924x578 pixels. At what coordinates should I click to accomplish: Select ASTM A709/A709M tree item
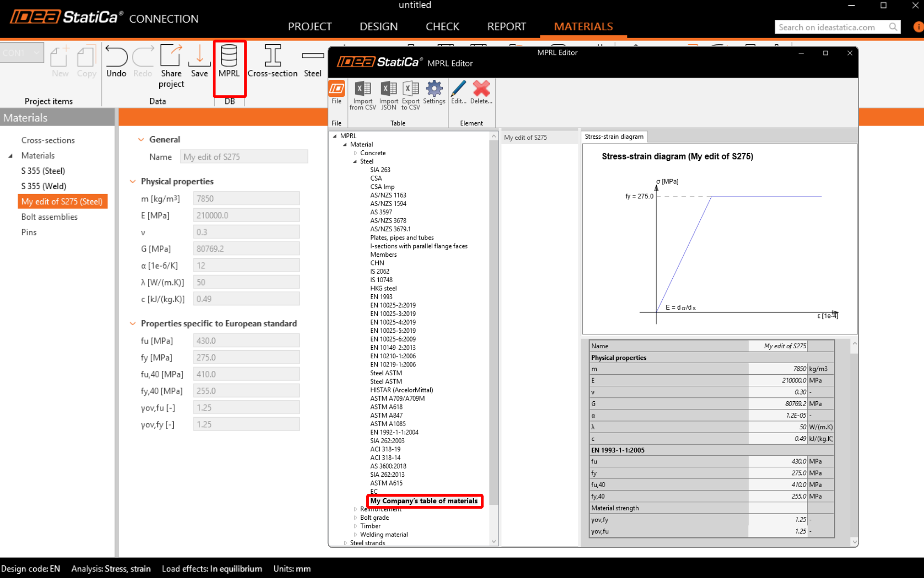pos(397,398)
